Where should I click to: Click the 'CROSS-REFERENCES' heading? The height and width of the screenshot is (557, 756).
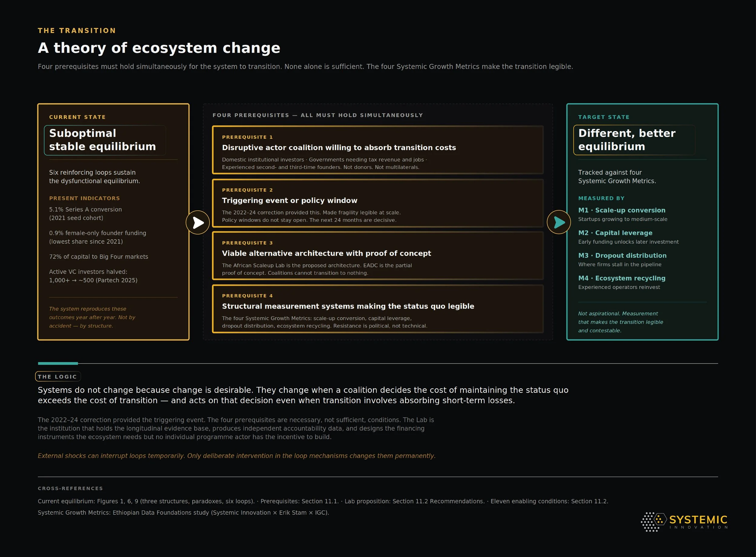[x=70, y=488]
